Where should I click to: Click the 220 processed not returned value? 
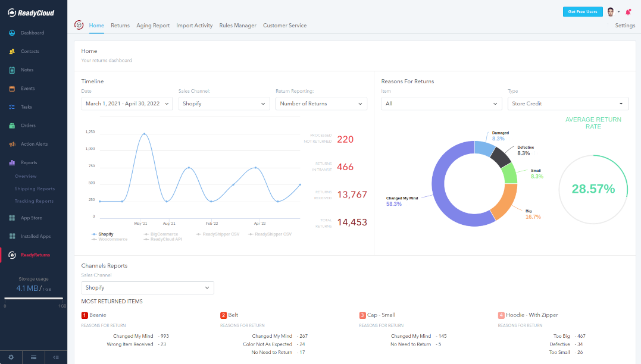coord(345,139)
